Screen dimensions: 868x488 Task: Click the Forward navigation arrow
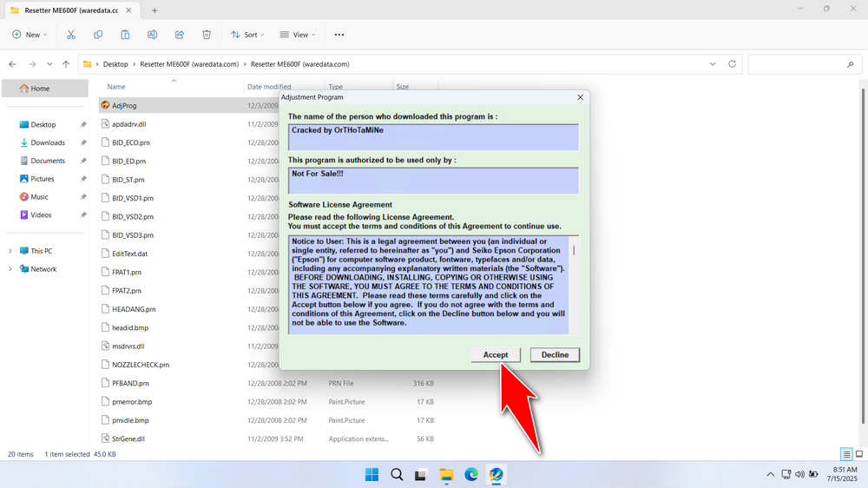click(32, 64)
